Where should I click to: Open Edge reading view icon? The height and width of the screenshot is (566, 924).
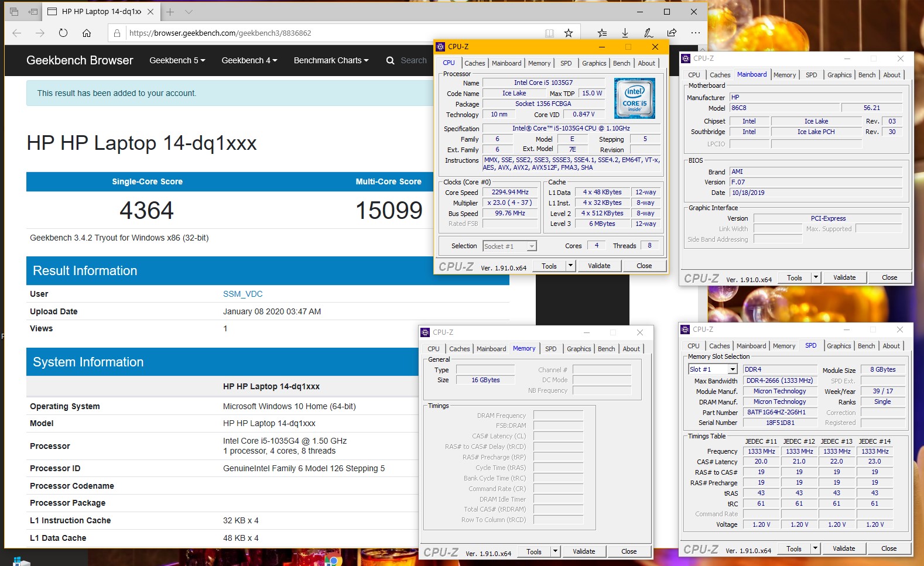pos(549,33)
